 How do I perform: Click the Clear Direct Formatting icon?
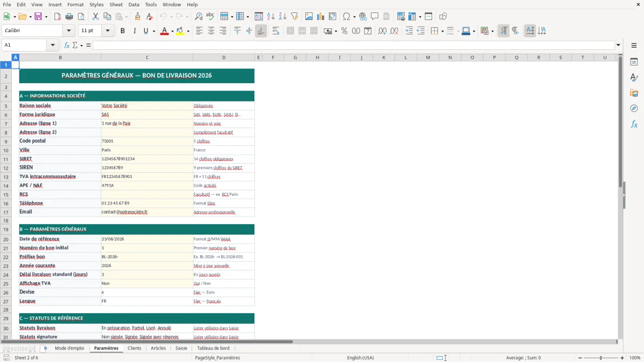[149, 17]
